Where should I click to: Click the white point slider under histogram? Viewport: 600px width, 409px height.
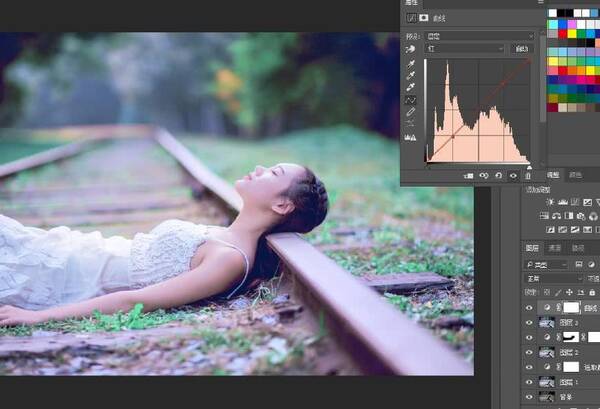coord(529,164)
